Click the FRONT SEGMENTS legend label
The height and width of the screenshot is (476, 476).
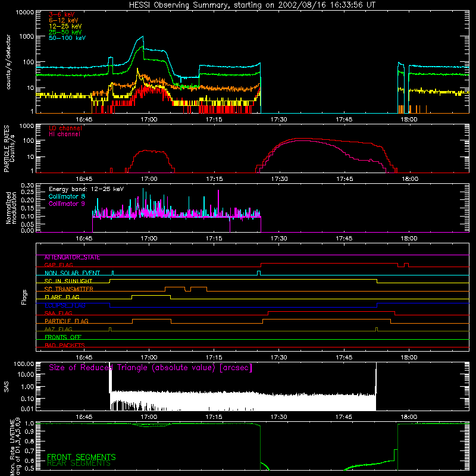tap(82, 457)
